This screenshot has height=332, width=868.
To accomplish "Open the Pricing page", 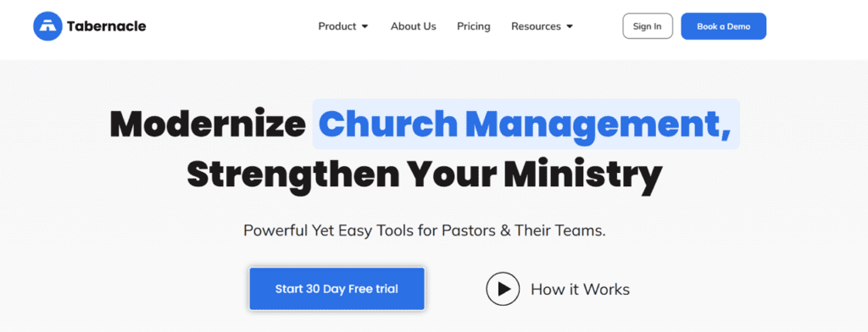I will (x=473, y=26).
